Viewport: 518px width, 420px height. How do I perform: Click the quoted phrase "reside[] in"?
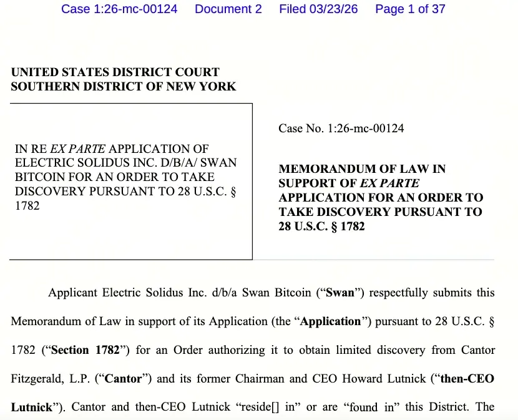click(269, 407)
